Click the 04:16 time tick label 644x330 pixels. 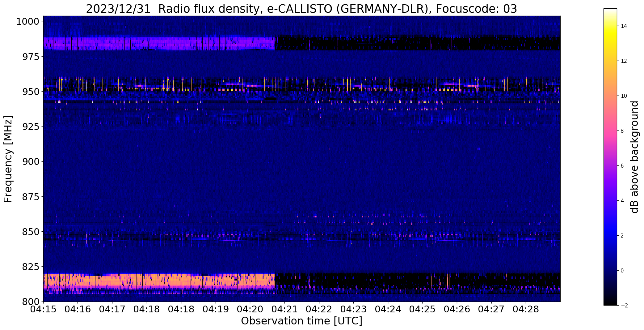78,309
